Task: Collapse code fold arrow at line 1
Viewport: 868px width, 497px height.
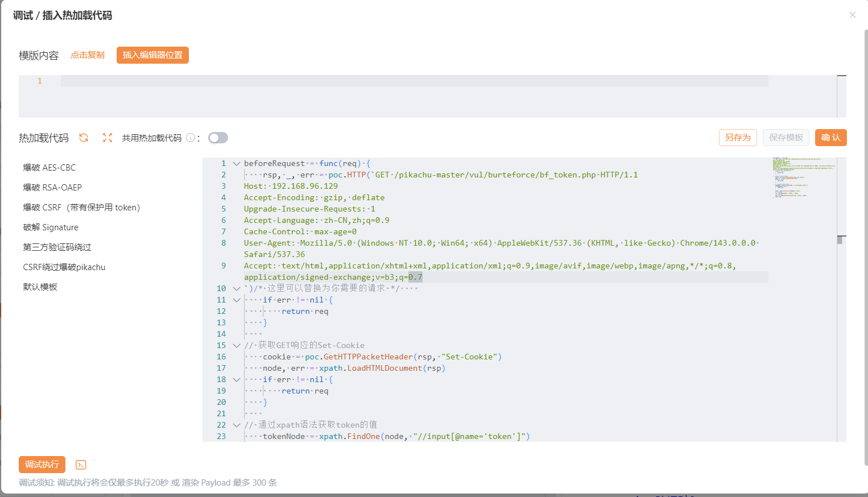Action: pos(237,163)
